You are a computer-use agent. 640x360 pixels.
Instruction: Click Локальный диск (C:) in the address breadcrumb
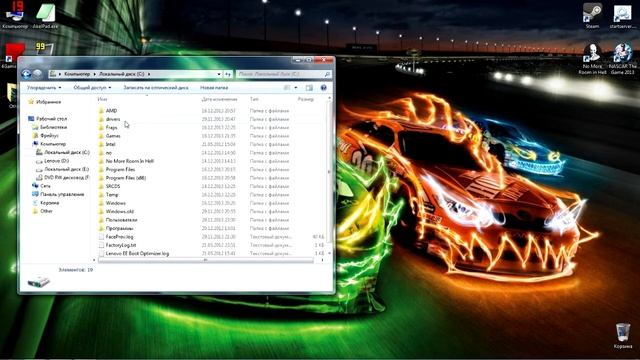click(x=122, y=74)
